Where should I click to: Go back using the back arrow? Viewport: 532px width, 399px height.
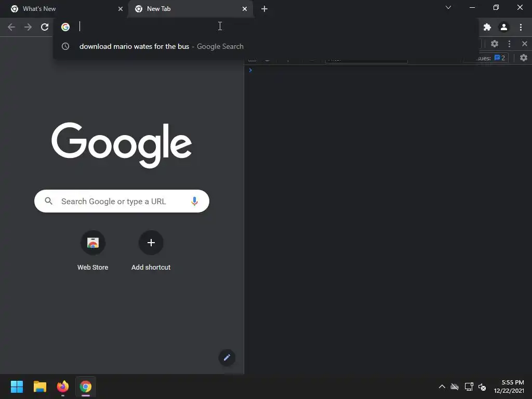[11, 27]
